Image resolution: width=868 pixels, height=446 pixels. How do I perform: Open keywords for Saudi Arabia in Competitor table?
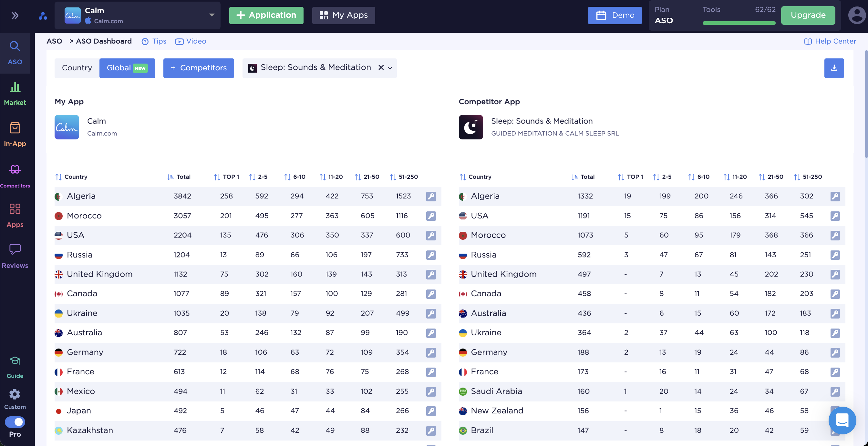(x=835, y=392)
